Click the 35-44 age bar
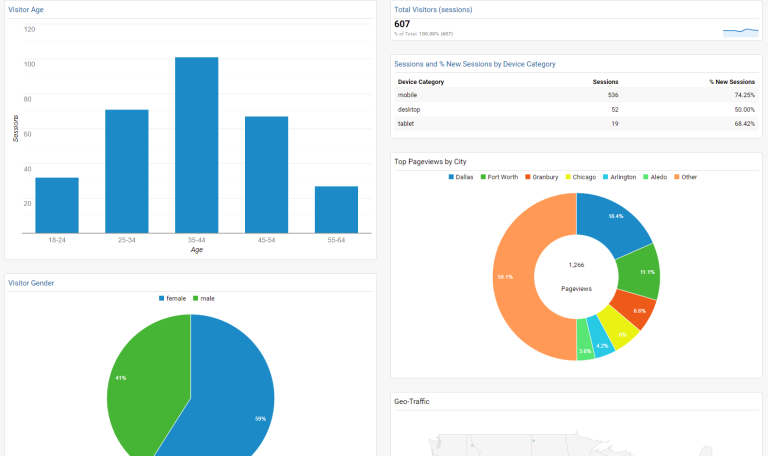768x456 pixels. (196, 145)
